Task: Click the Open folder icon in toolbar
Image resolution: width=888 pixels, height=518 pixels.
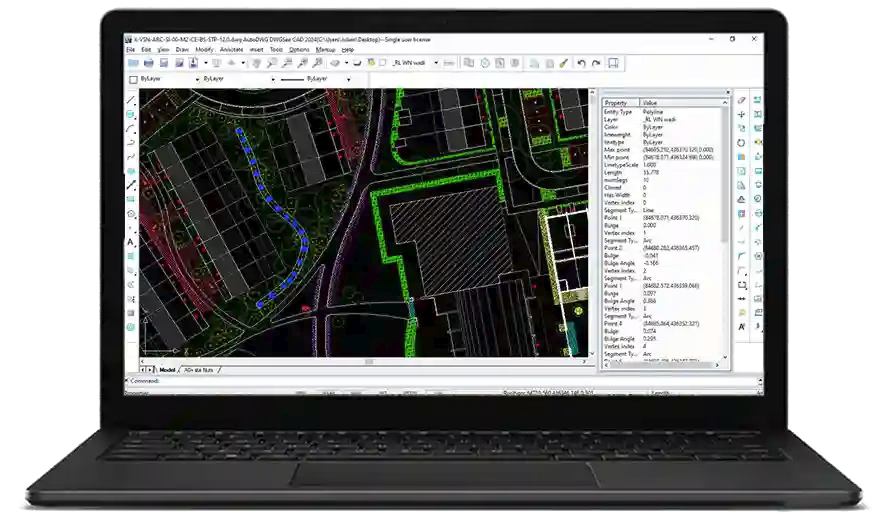Action: click(x=133, y=63)
